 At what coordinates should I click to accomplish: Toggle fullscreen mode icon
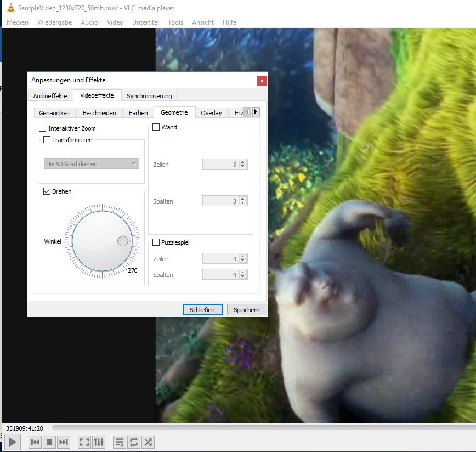(84, 442)
